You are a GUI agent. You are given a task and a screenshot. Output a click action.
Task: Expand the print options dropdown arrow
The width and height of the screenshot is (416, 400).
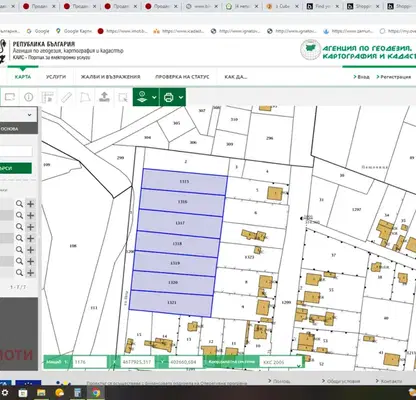click(x=181, y=97)
